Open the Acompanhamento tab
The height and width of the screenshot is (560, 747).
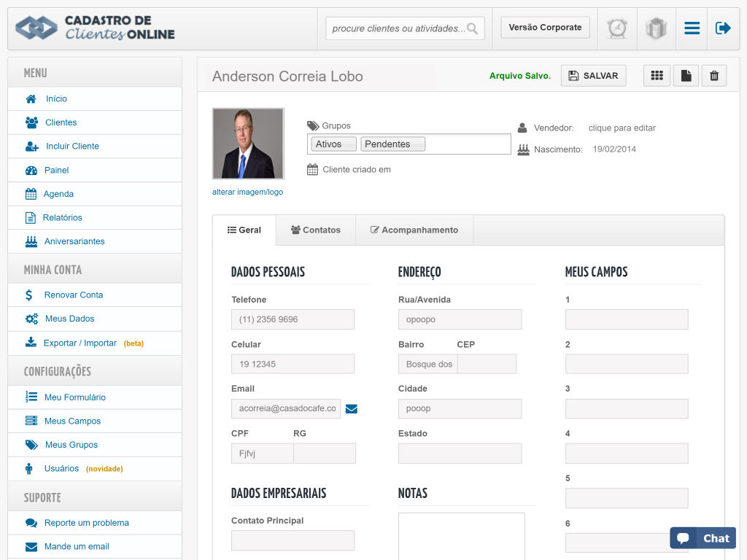414,230
